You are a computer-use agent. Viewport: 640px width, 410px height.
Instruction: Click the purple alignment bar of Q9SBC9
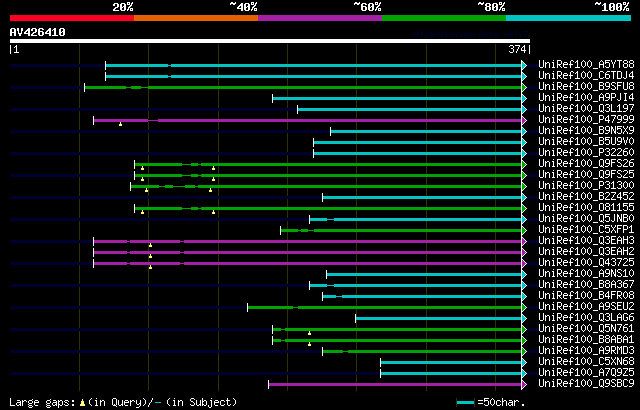pyautogui.click(x=395, y=385)
